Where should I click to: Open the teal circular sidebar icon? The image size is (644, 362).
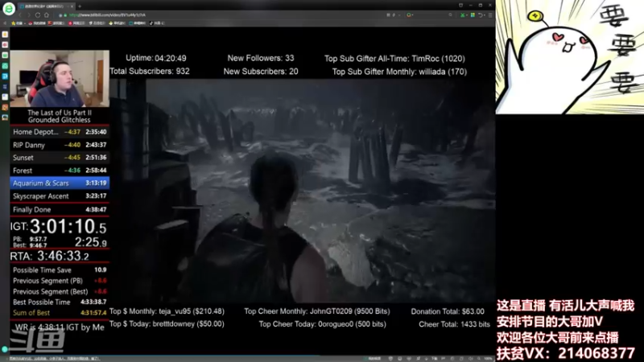pyautogui.click(x=5, y=66)
